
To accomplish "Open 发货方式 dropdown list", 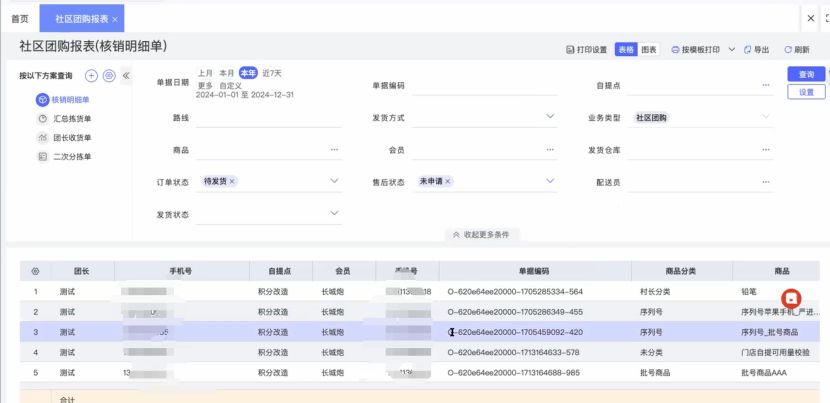I will pos(550,117).
